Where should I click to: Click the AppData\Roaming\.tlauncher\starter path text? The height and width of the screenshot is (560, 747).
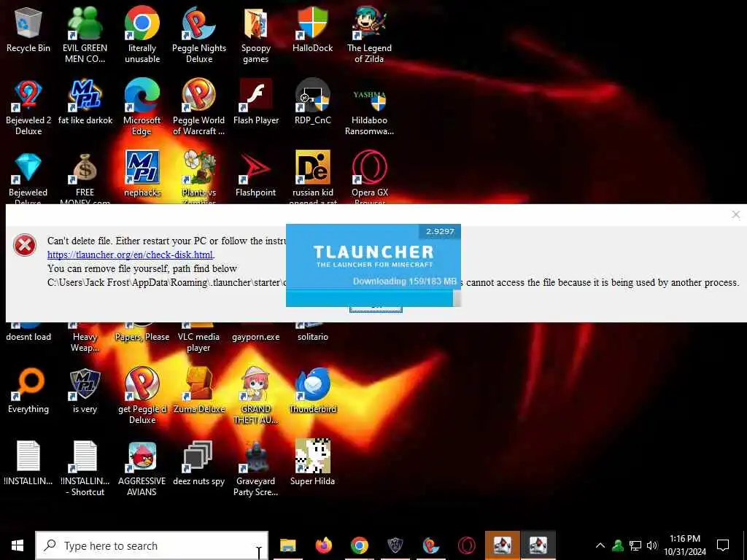pyautogui.click(x=165, y=282)
